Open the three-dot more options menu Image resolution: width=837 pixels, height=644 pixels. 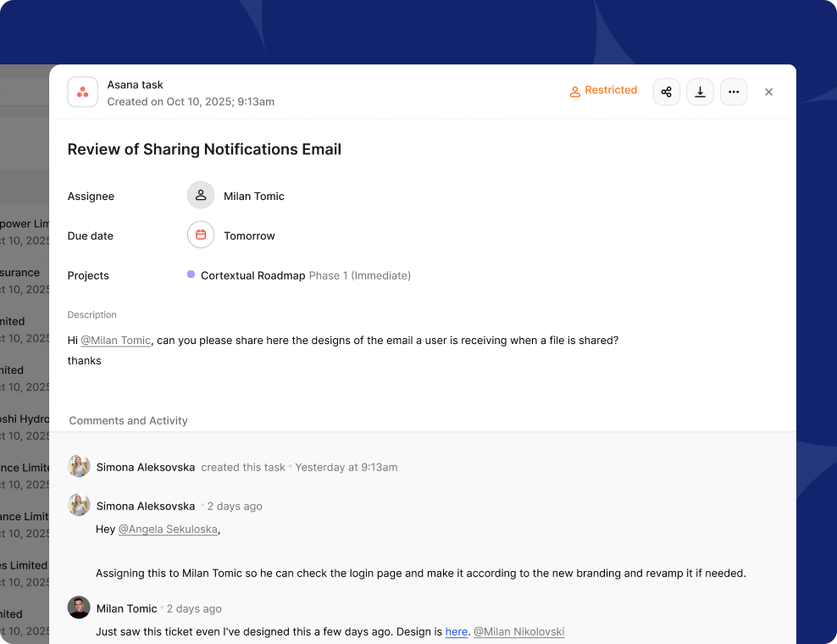point(733,92)
